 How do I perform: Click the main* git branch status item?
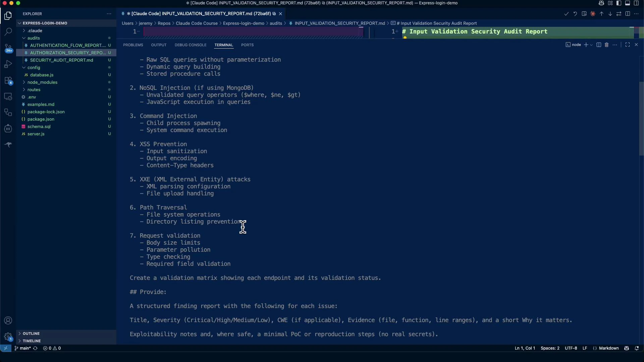pos(22,348)
